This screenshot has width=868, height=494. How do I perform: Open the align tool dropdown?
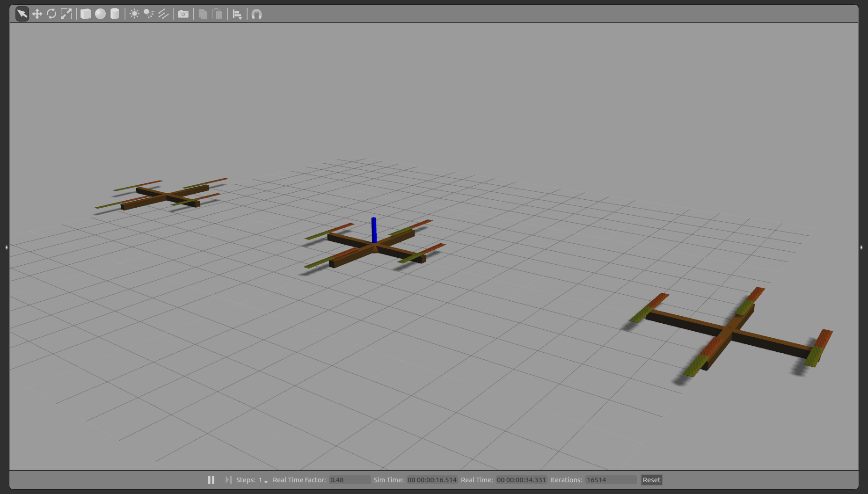coord(237,15)
